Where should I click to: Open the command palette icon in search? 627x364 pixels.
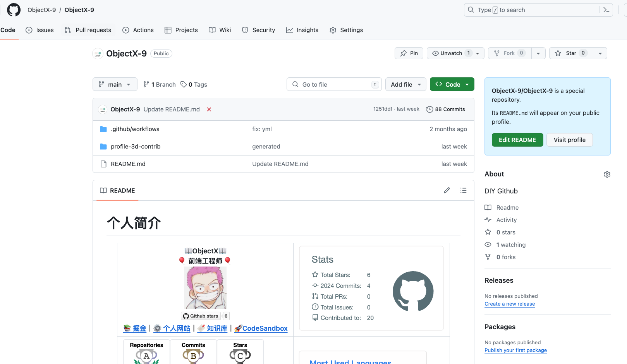coord(606,10)
